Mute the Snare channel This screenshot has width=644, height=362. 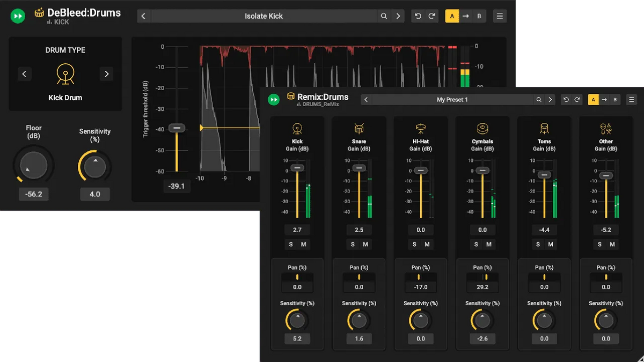pos(367,244)
